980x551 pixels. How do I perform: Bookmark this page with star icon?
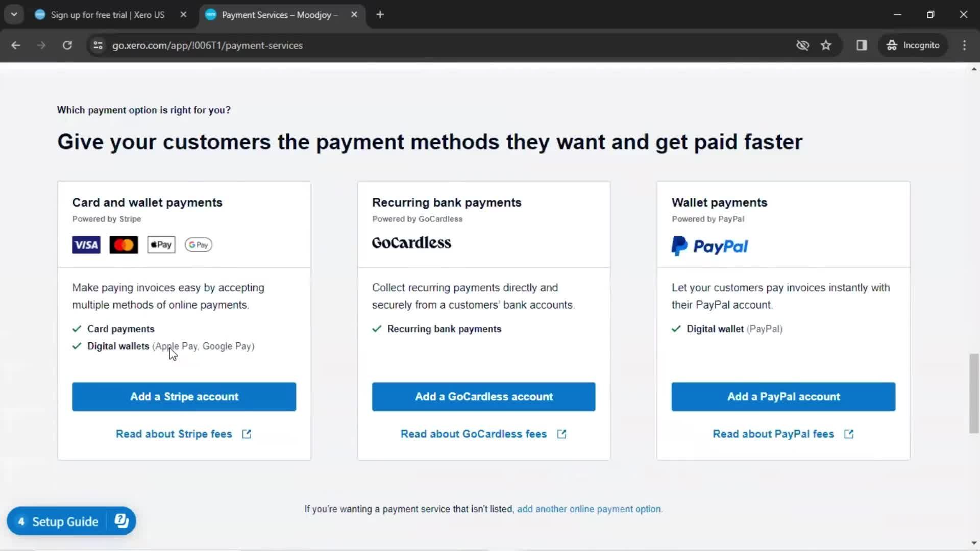coord(826,45)
